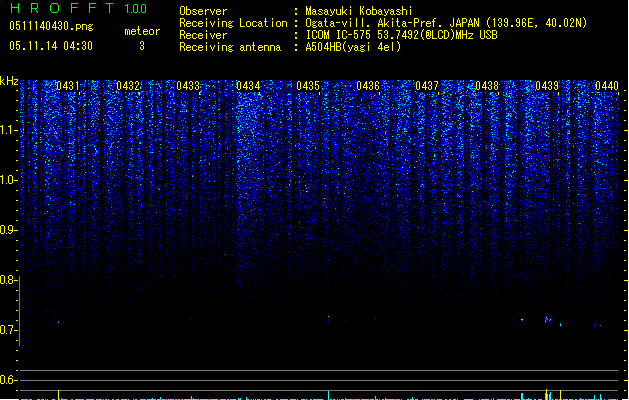Click the 'Receiving antenna' field label
Viewport: 629px width, 400px height.
pyautogui.click(x=230, y=47)
